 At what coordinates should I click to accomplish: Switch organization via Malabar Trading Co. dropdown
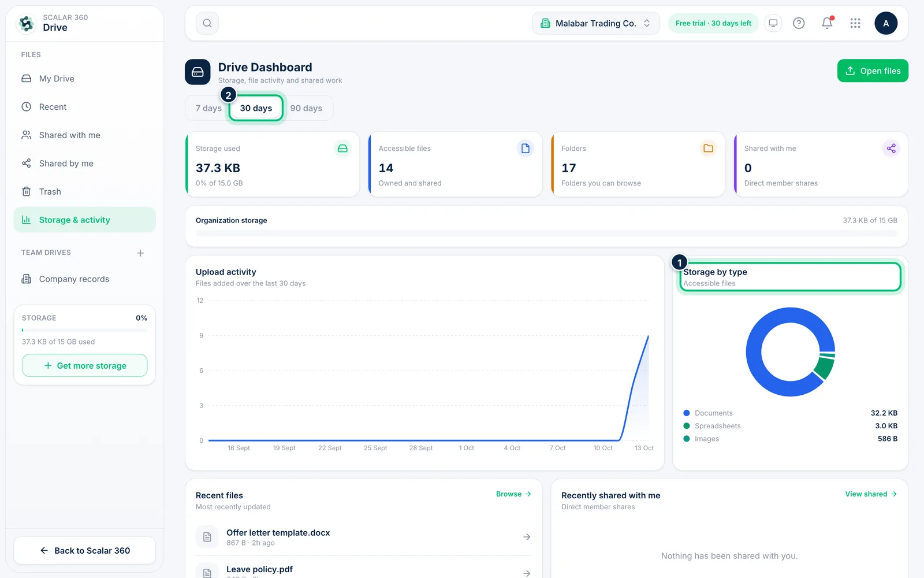point(596,23)
